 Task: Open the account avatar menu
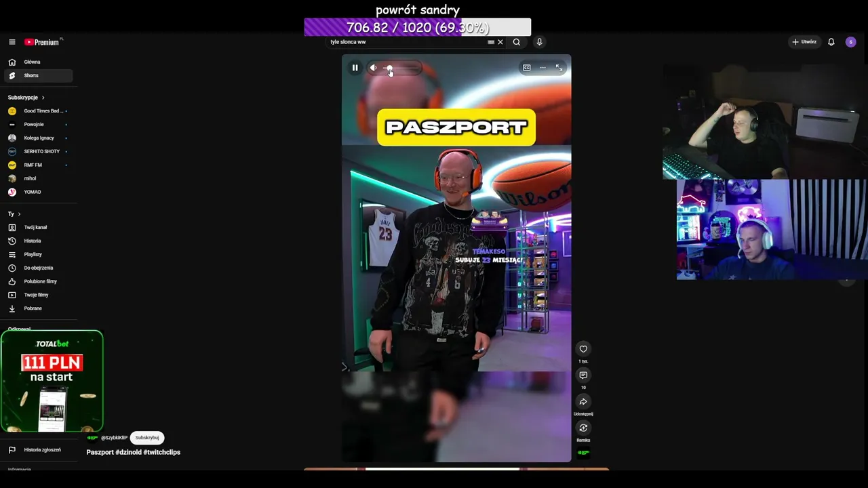click(850, 42)
